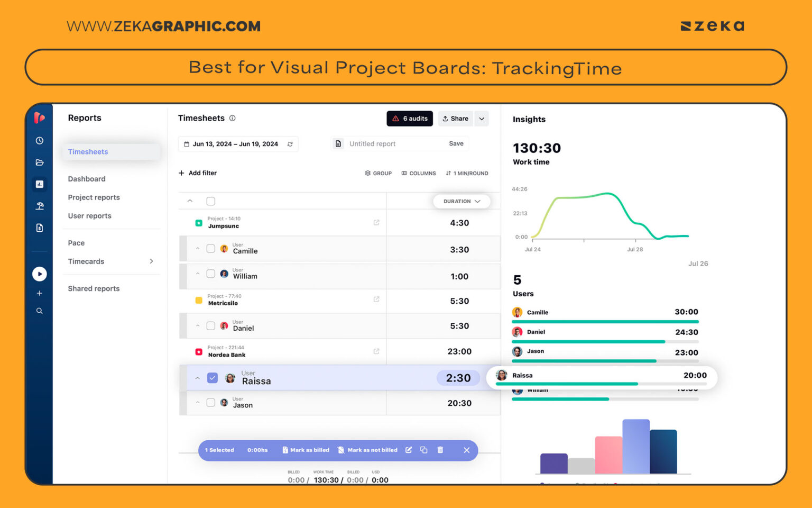Select the Reports bar-chart icon in sidebar
The width and height of the screenshot is (812, 508).
tap(40, 184)
